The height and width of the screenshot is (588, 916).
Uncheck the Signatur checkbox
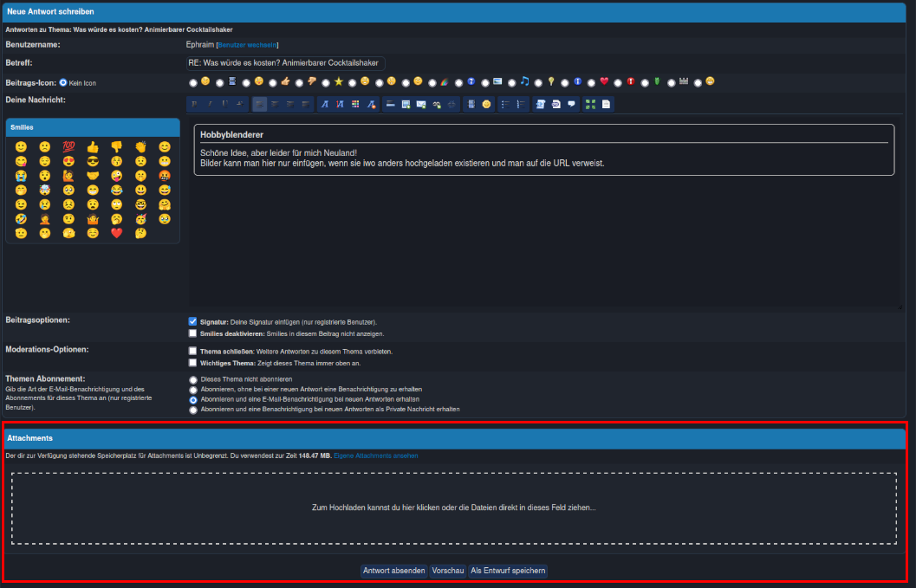pyautogui.click(x=193, y=321)
